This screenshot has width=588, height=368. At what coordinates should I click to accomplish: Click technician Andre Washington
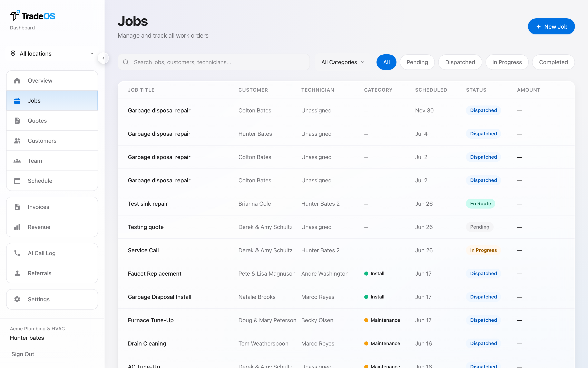325,274
